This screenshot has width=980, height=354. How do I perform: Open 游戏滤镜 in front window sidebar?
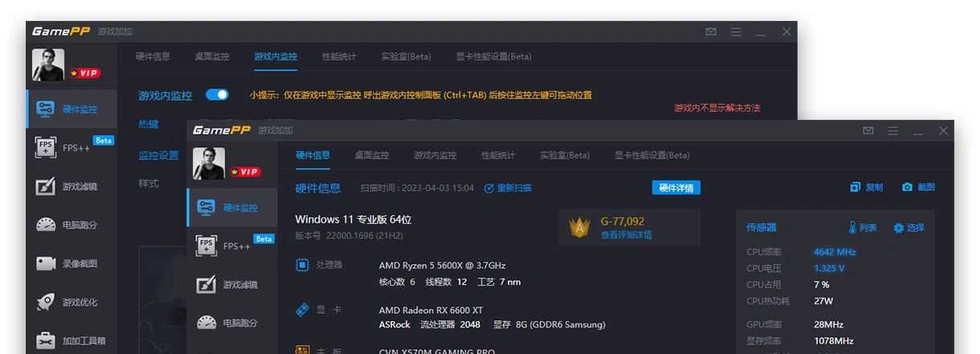(x=232, y=285)
